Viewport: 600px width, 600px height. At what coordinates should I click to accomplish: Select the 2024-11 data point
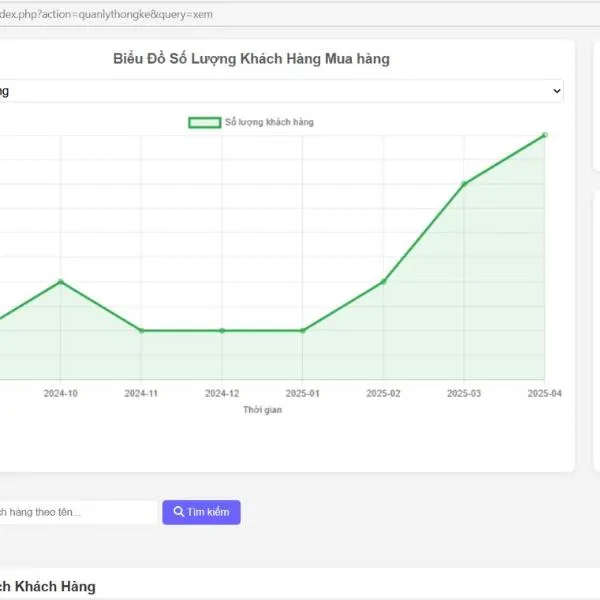[142, 330]
